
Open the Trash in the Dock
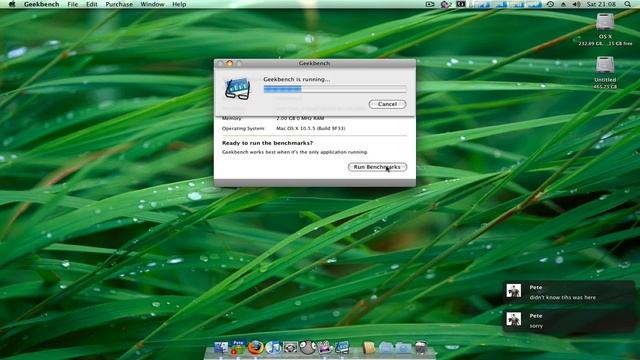coord(421,347)
